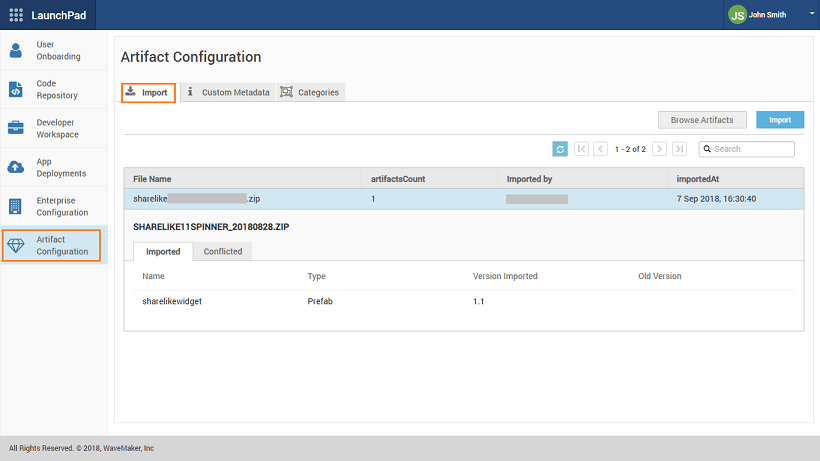The image size is (820, 461).
Task: Go to previous page of results
Action: (x=600, y=149)
